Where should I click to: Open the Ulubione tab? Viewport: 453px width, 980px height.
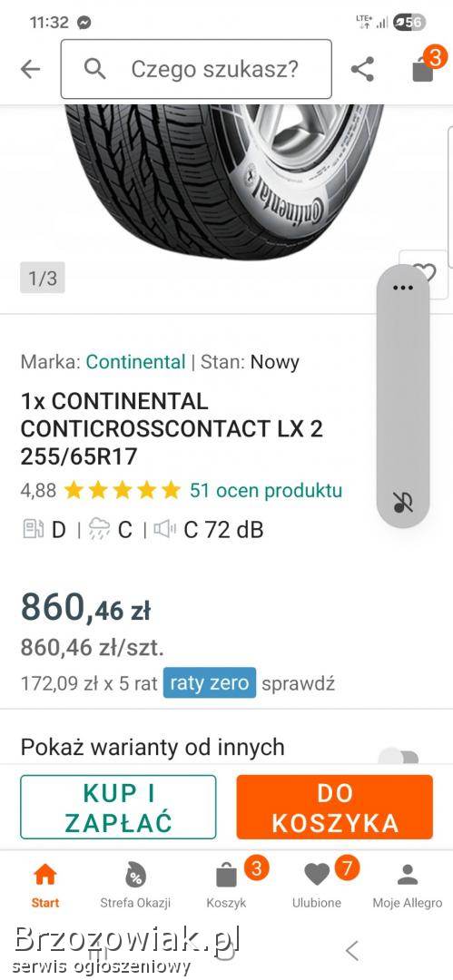coord(317,885)
